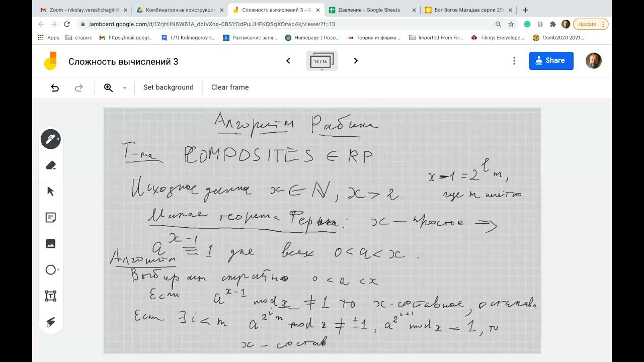Open the старые bookmarks folder
644x362 pixels.
pos(78,38)
